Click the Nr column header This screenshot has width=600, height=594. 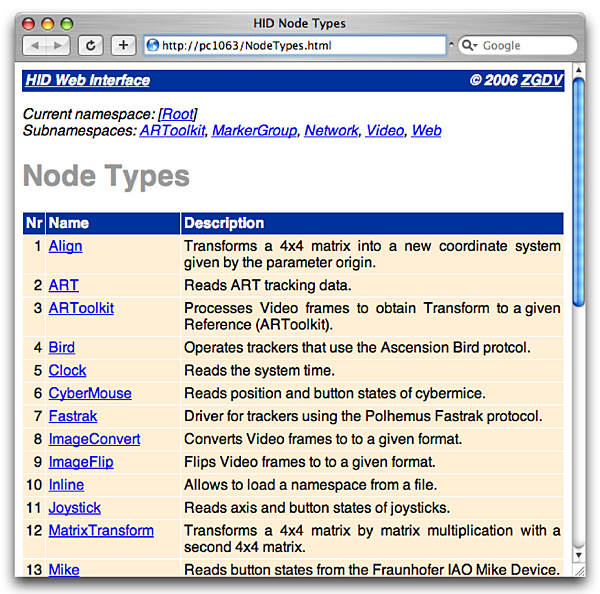pyautogui.click(x=34, y=223)
